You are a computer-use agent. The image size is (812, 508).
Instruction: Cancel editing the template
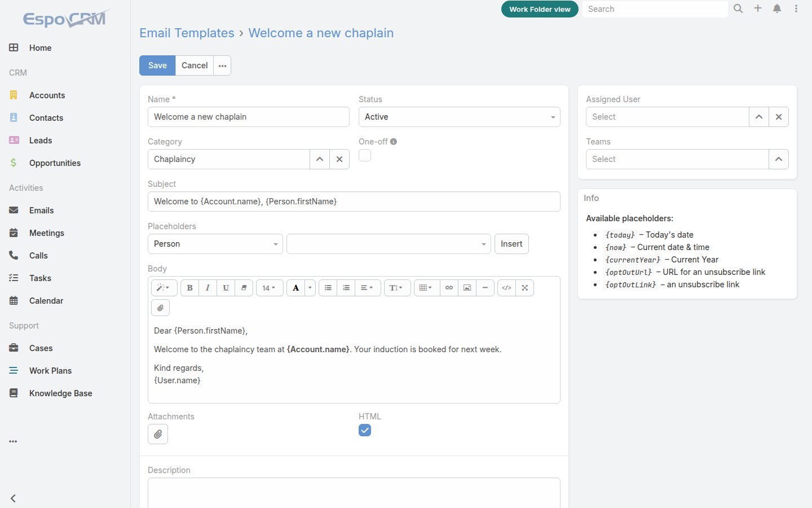click(195, 65)
